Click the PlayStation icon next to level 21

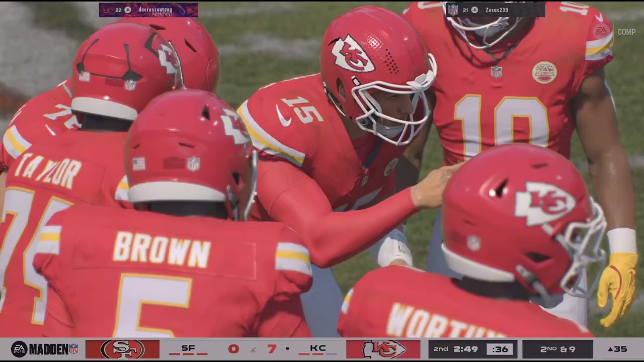475,9
